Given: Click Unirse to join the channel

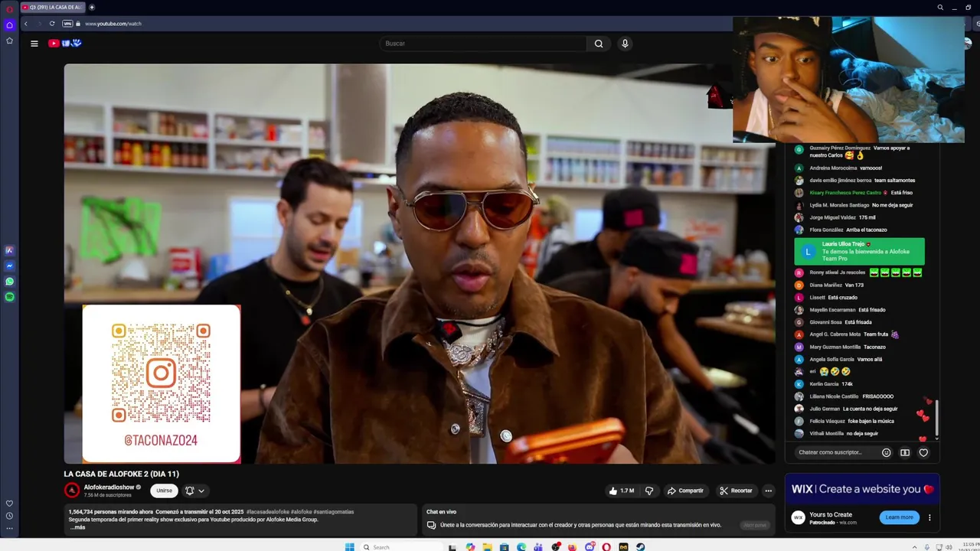Looking at the screenshot, I should pos(164,491).
